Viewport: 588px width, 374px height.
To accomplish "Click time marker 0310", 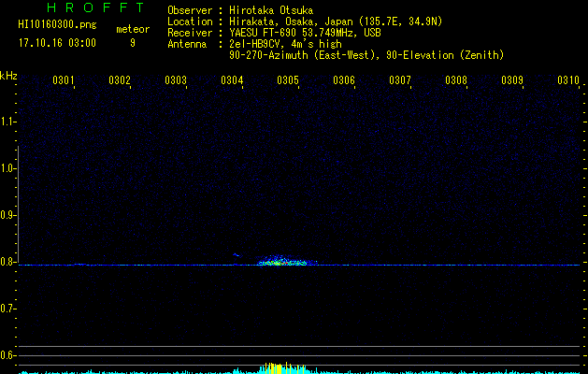I will 568,79.
